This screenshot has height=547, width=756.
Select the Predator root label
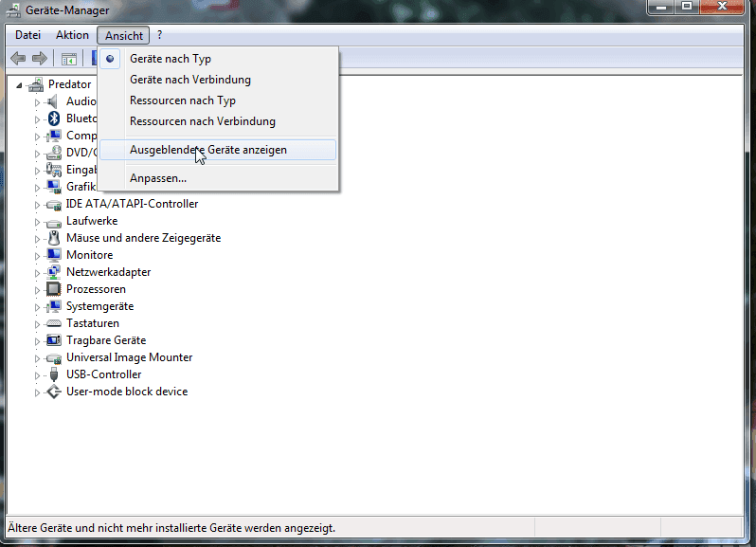click(x=69, y=84)
